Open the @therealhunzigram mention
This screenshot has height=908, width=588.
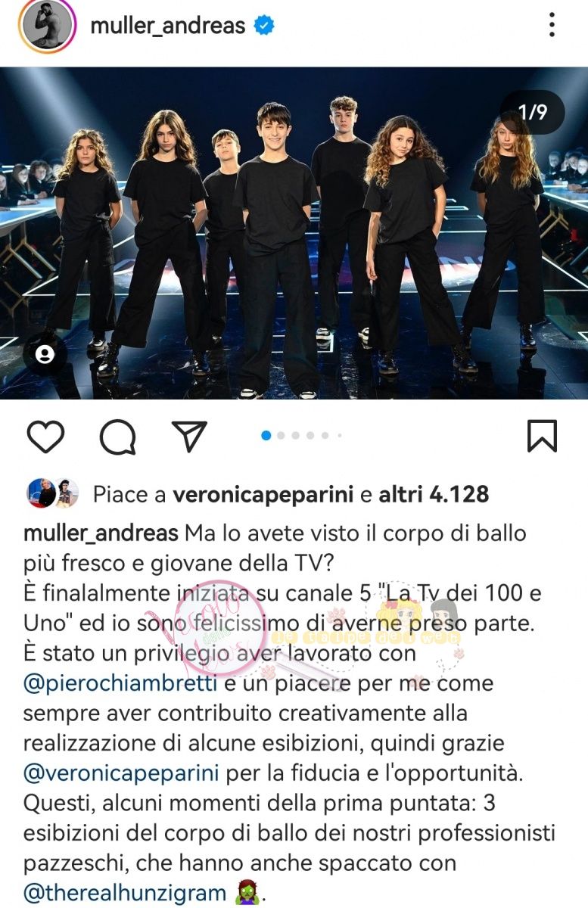click(125, 893)
